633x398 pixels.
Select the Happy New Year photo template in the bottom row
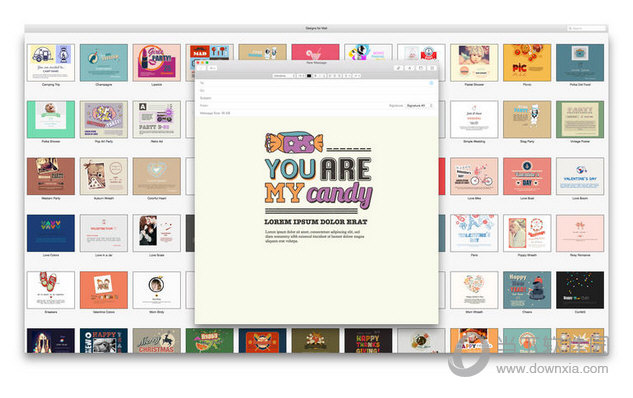coord(104,341)
